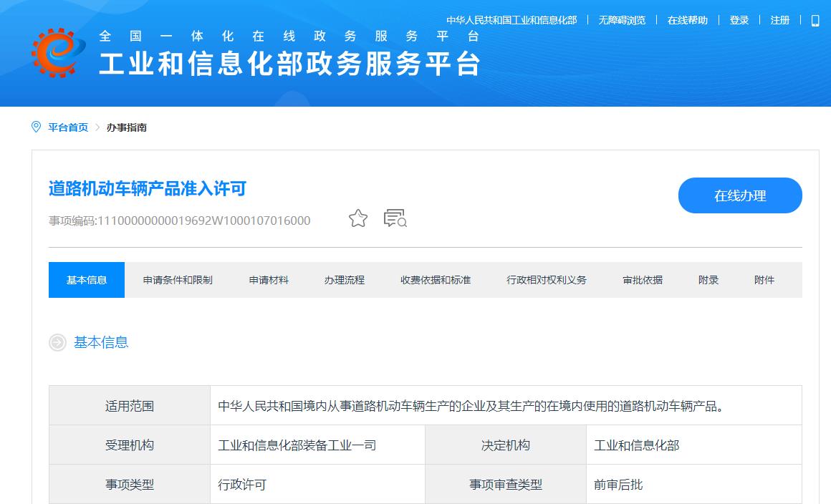
Task: Open the comment search icon
Action: [395, 218]
